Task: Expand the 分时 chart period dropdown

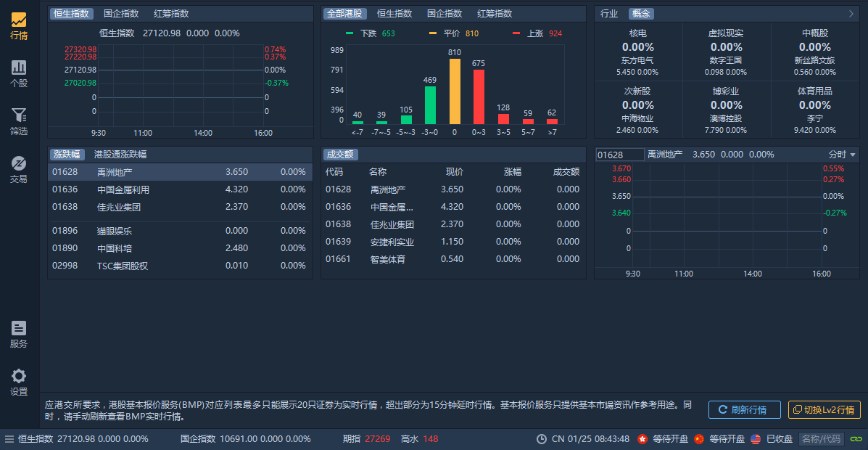Action: (842, 155)
